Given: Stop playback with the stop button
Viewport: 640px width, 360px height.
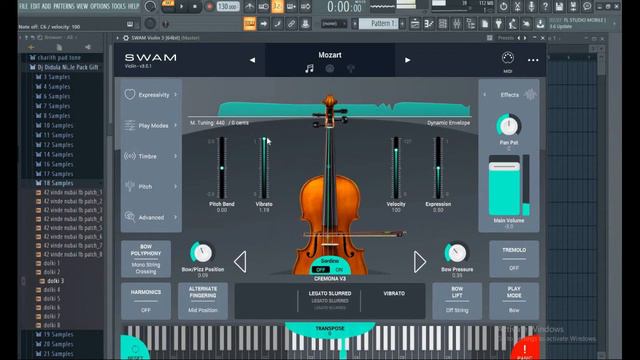Looking at the screenshot, I should coord(195,6).
